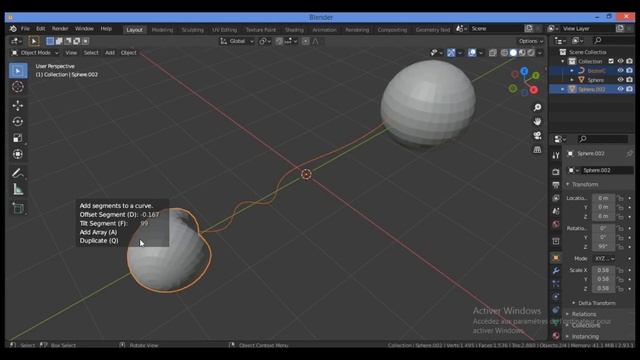This screenshot has width=640, height=360.
Task: Toggle X-ray display button
Action: tap(493, 53)
